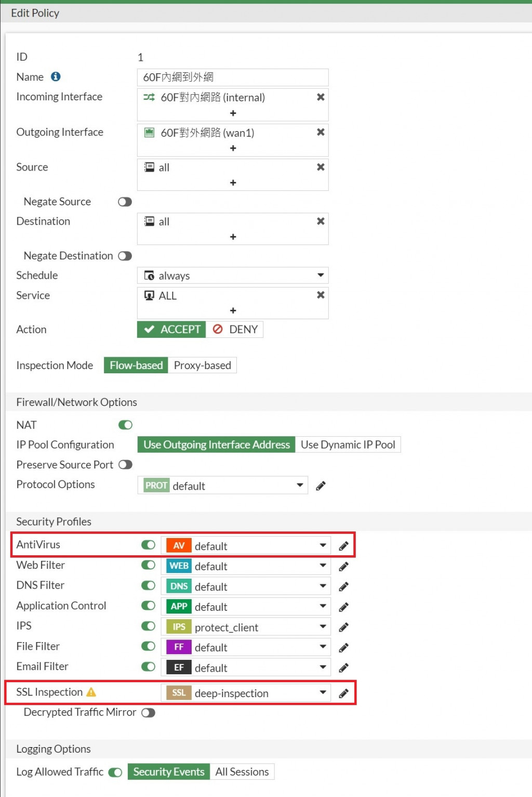Select Use Dynamic IP Pool option
532x797 pixels.
tap(348, 445)
